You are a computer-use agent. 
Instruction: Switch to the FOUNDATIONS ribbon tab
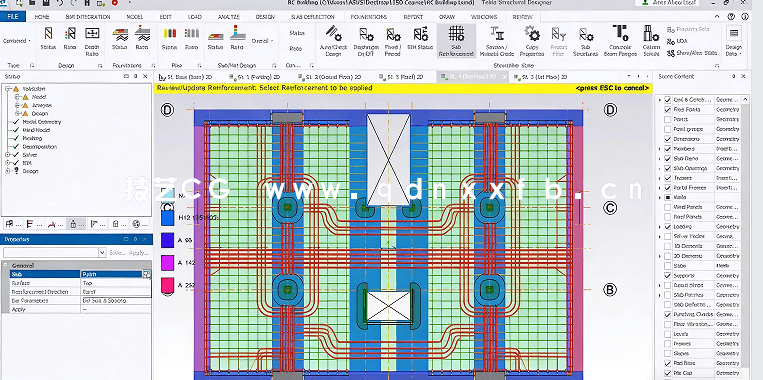pos(369,17)
